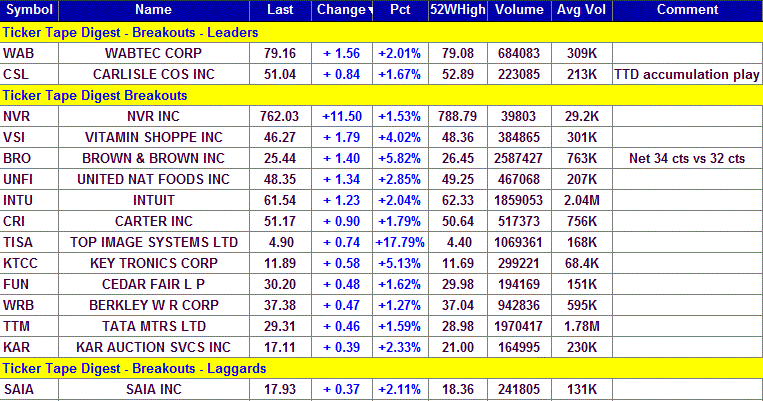Click BRO percent change +5.82%
Image resolution: width=763 pixels, height=401 pixels.
coord(400,158)
